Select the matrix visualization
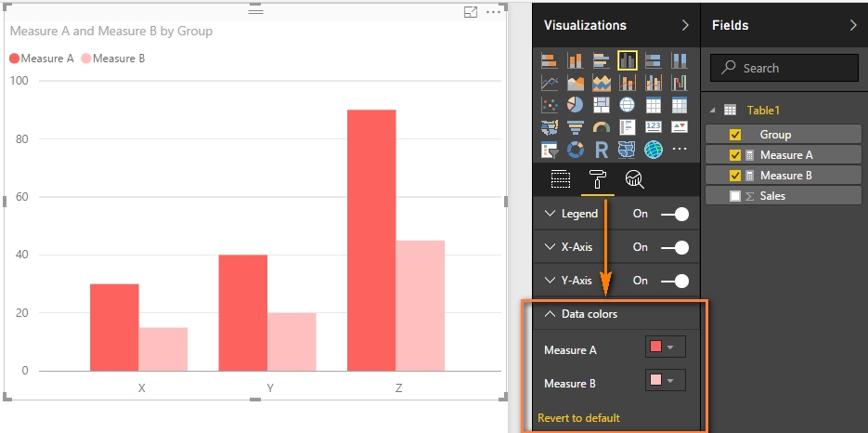Screen dimensions: 868x433 (680, 105)
